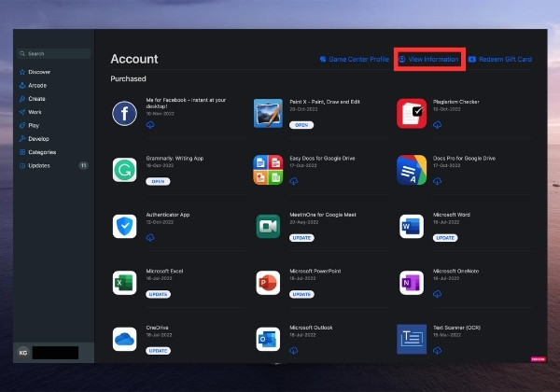Click the Text Scanner (OCR) download icon
This screenshot has width=560, height=392.
437,351
